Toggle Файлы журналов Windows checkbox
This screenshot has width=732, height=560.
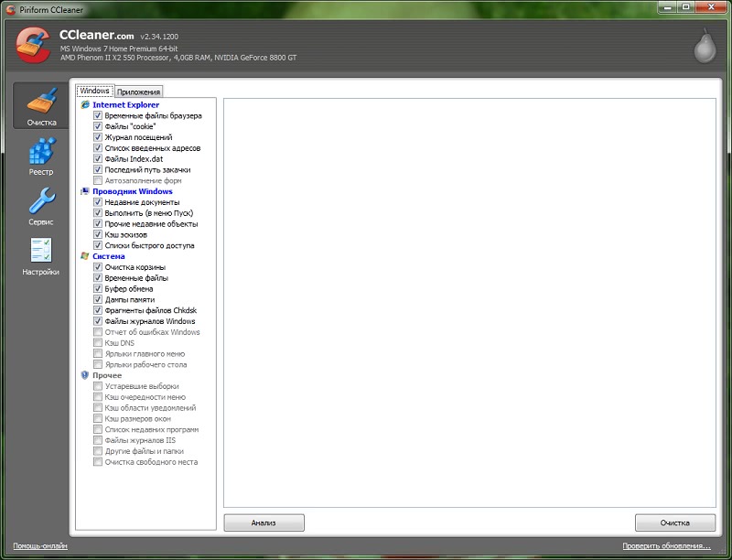click(98, 321)
